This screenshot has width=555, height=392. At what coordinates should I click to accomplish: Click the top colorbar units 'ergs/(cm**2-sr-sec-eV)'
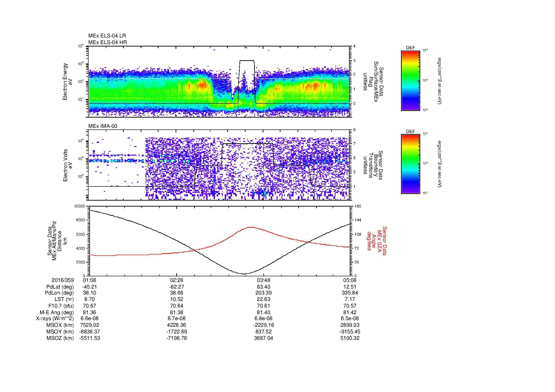pos(440,81)
